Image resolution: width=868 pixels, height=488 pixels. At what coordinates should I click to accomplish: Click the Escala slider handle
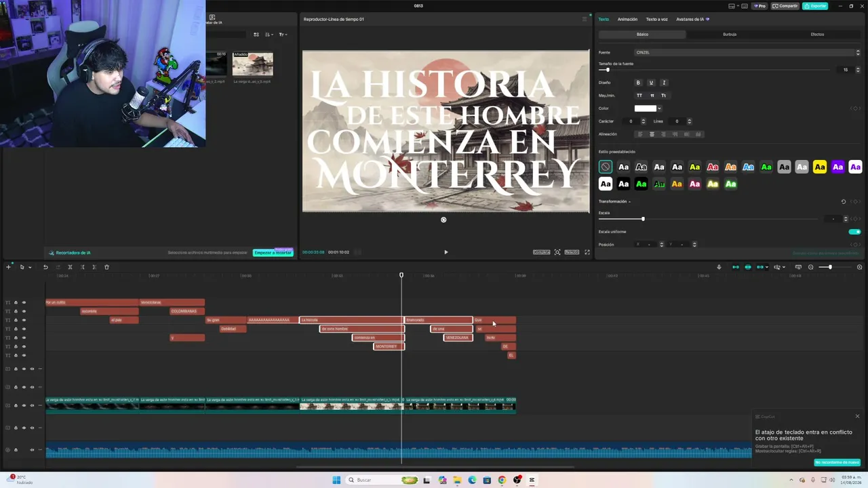(x=643, y=219)
